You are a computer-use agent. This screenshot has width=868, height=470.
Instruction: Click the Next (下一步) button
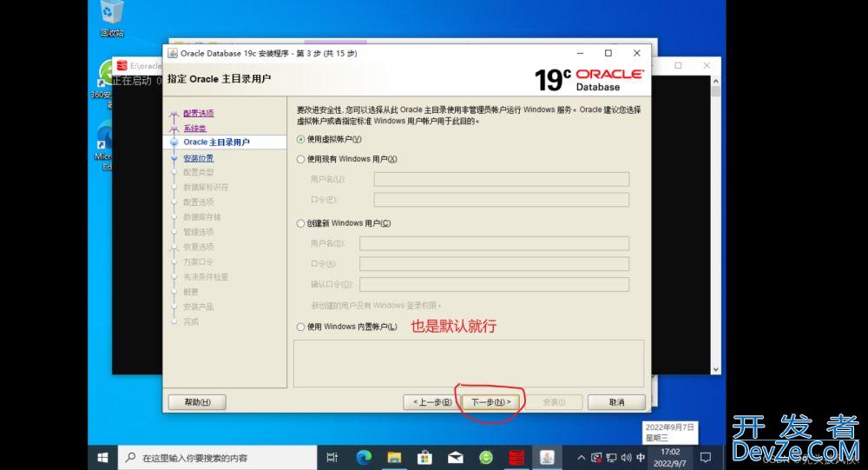coord(491,402)
